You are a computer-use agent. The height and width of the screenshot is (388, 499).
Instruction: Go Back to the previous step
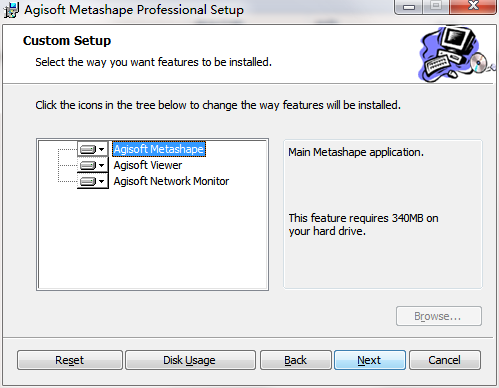296,360
